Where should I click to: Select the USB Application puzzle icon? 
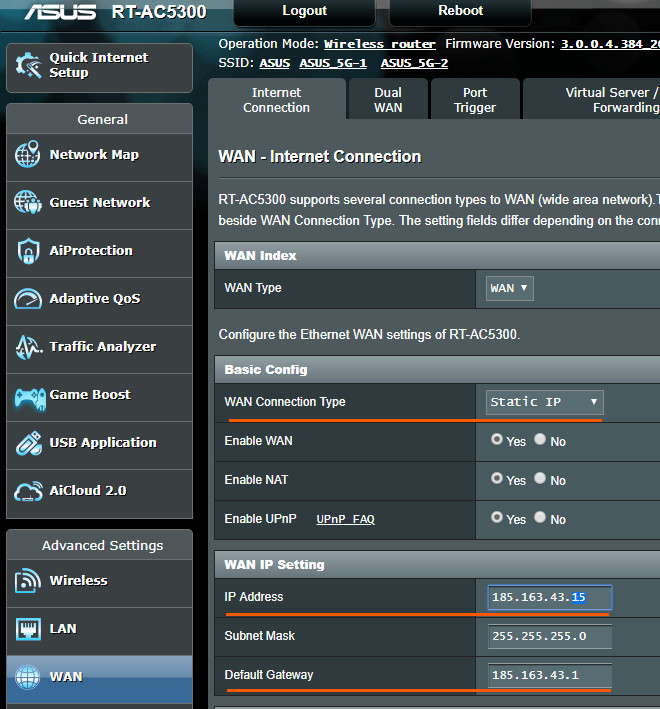coord(28,443)
